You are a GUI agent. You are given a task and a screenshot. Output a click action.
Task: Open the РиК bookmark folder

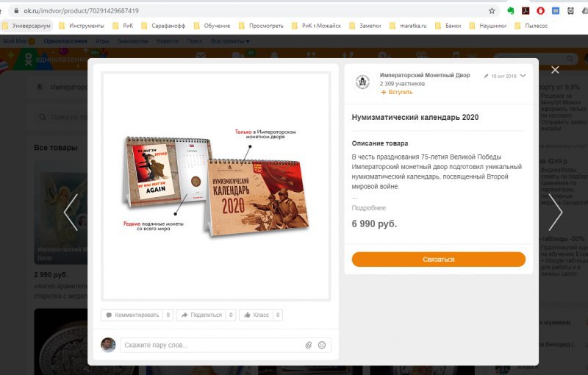click(x=123, y=26)
